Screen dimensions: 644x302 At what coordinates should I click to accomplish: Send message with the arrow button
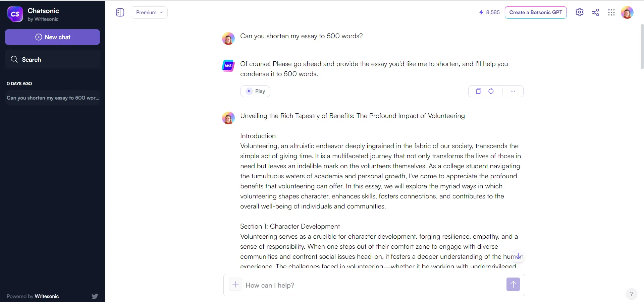[513, 284]
